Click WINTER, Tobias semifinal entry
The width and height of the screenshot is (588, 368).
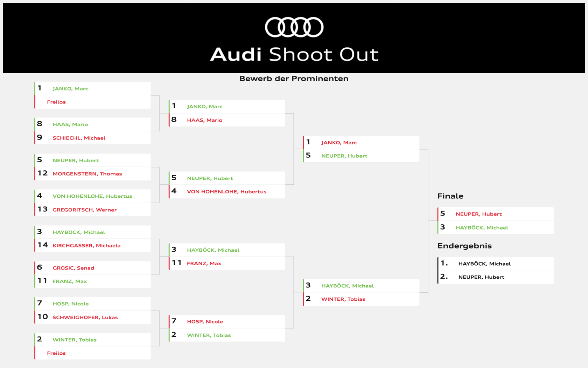pyautogui.click(x=361, y=299)
